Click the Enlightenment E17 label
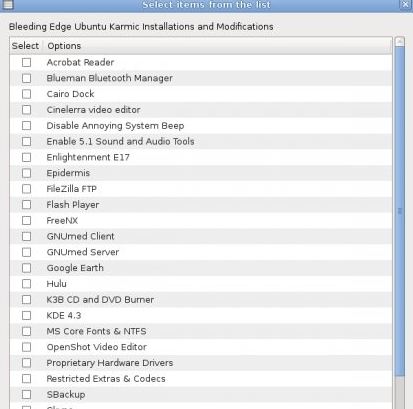413x409 pixels. click(88, 157)
